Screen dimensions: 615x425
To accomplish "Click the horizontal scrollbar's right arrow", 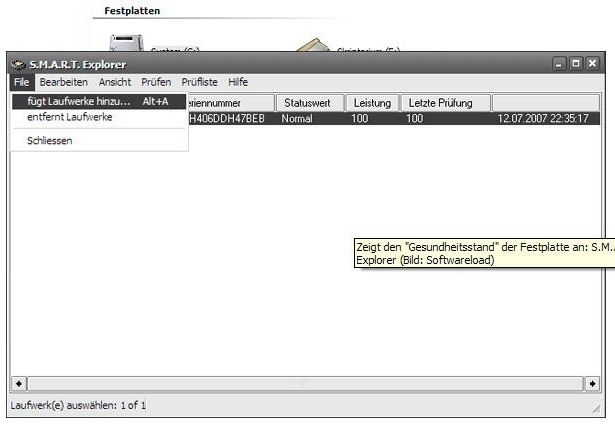I will 592,383.
